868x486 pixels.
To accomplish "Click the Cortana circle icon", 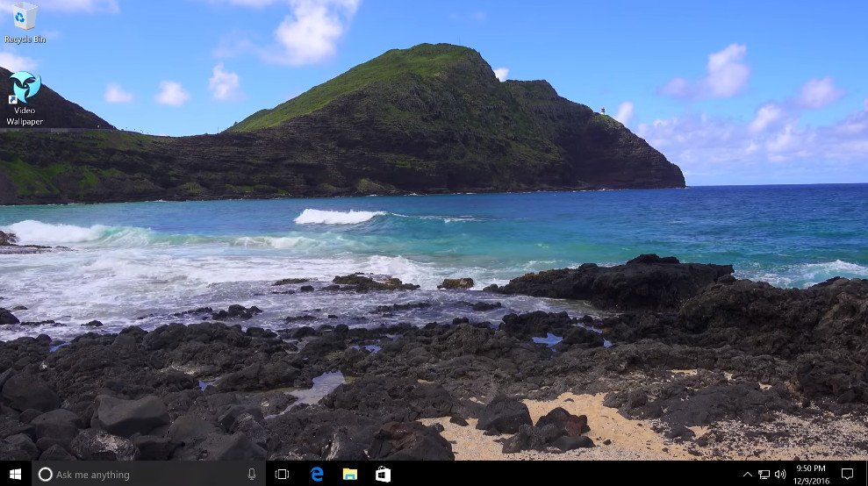I will [x=46, y=475].
